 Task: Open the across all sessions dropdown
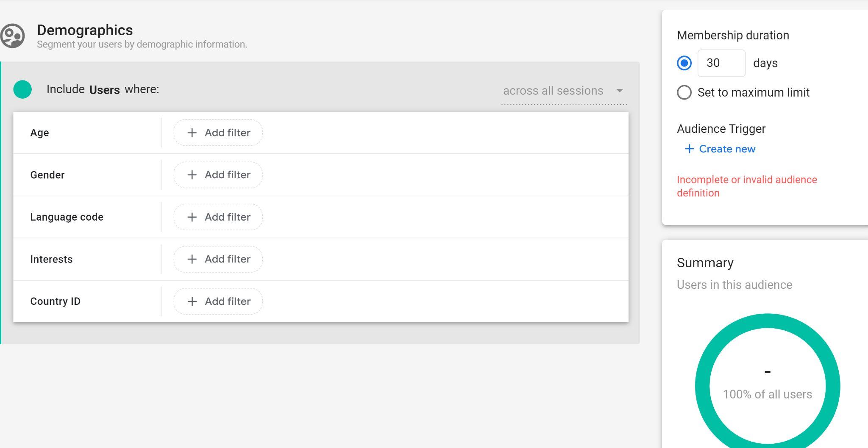point(553,91)
